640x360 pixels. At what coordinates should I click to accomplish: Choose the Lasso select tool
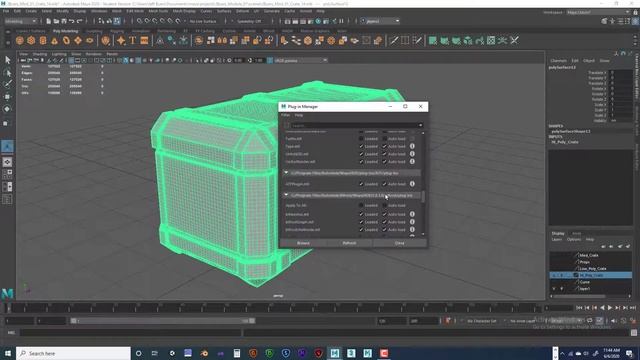pyautogui.click(x=7, y=73)
